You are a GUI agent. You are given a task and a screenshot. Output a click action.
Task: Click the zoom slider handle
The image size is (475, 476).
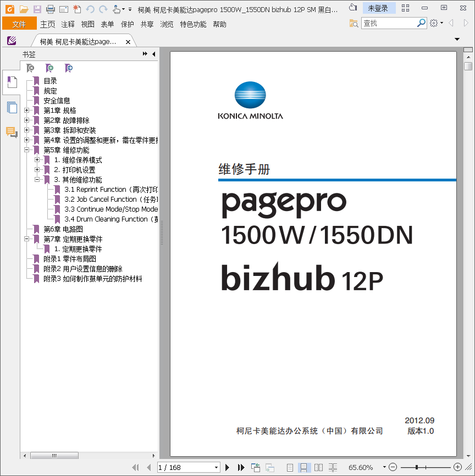tap(417, 467)
